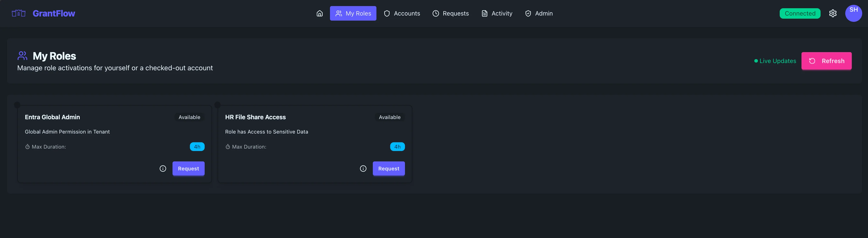Click the info icon on Entra Global Admin card
The width and height of the screenshot is (868, 238).
tap(163, 168)
